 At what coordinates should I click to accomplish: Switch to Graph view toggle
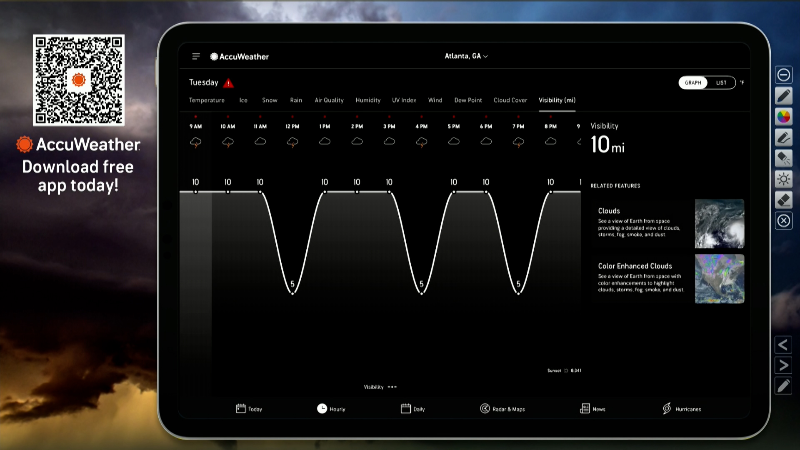693,83
